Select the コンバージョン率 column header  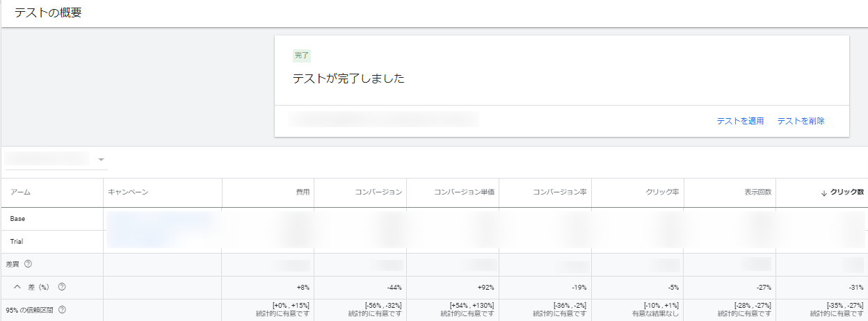click(559, 192)
